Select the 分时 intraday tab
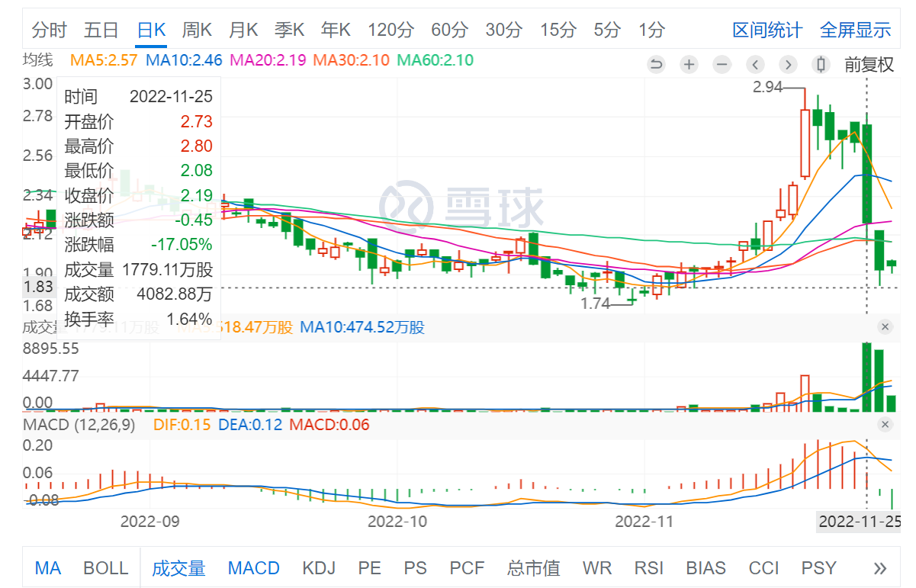The image size is (916, 588). click(50, 31)
